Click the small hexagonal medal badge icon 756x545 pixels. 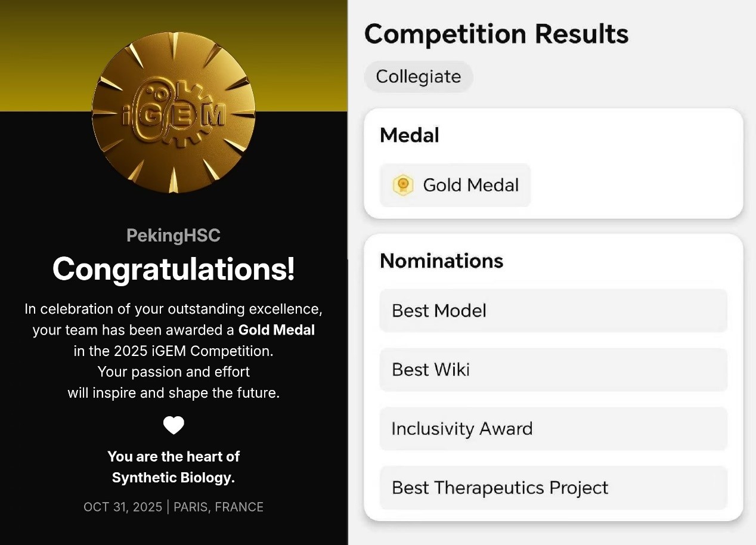pos(403,185)
